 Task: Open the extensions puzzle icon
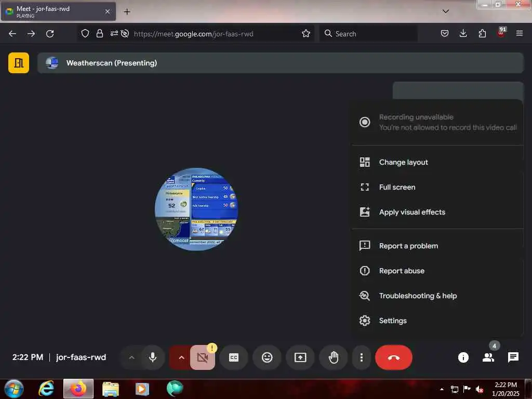[x=482, y=33]
